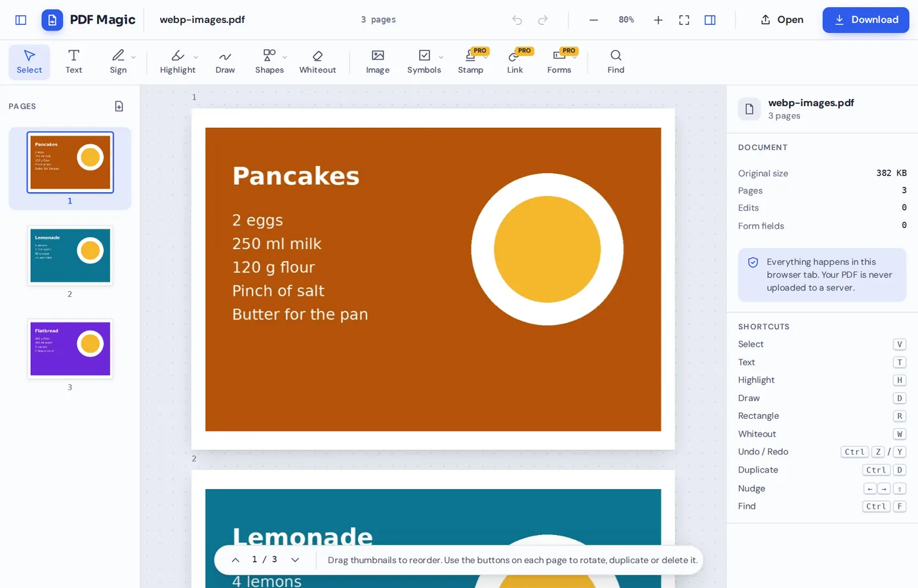
Task: Choose the Text tool
Action: click(x=73, y=62)
